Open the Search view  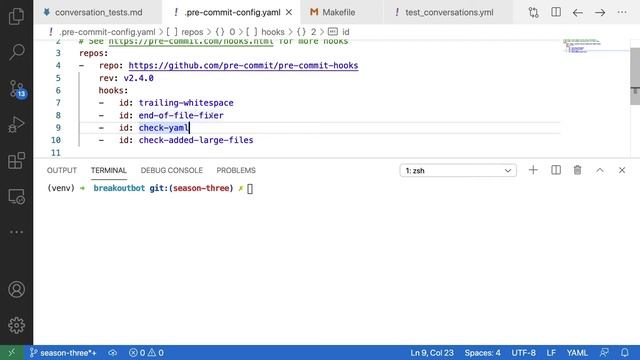16,52
